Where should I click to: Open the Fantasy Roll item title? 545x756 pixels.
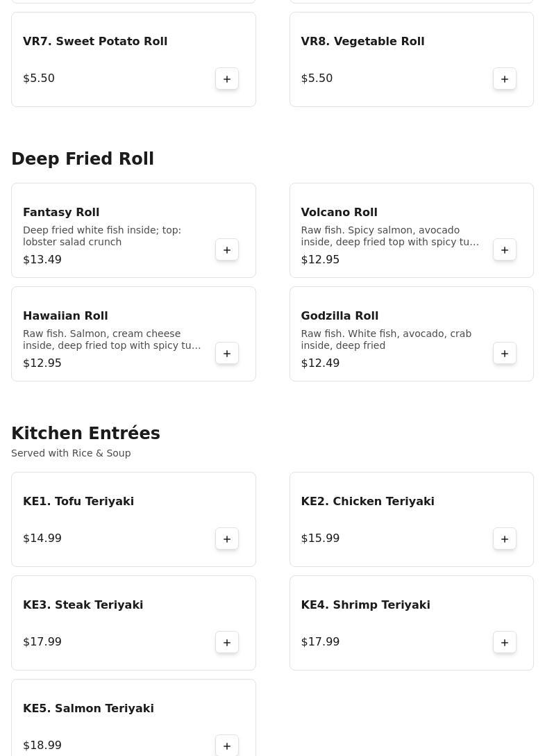[x=61, y=213]
